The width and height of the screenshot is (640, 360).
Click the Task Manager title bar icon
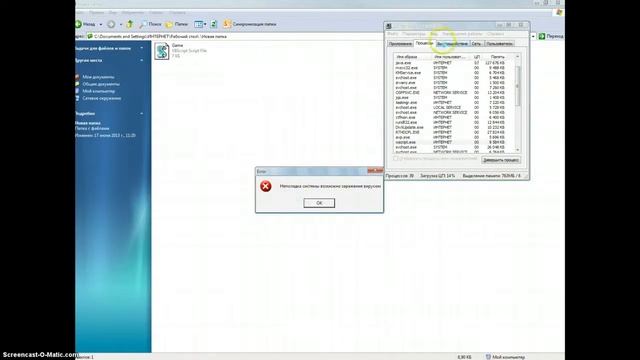(x=389, y=26)
